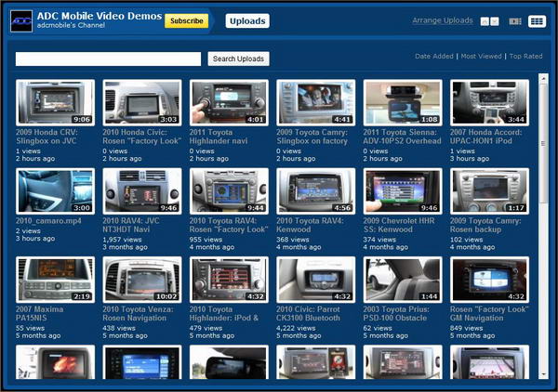The image size is (558, 392).
Task: Open 2010 Toyota Venza Rosen thumbnail
Action: coord(142,280)
